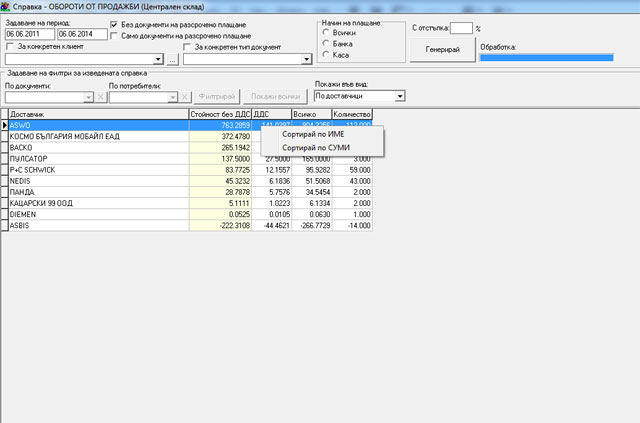640x423 pixels.
Task: Open the client selection dropdown
Action: pyautogui.click(x=158, y=60)
